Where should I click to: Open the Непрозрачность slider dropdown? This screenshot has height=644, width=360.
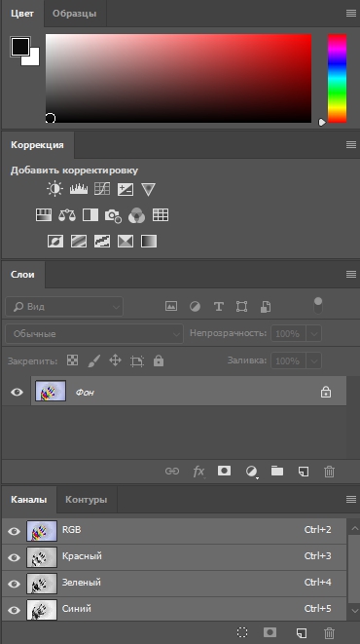[x=313, y=333]
